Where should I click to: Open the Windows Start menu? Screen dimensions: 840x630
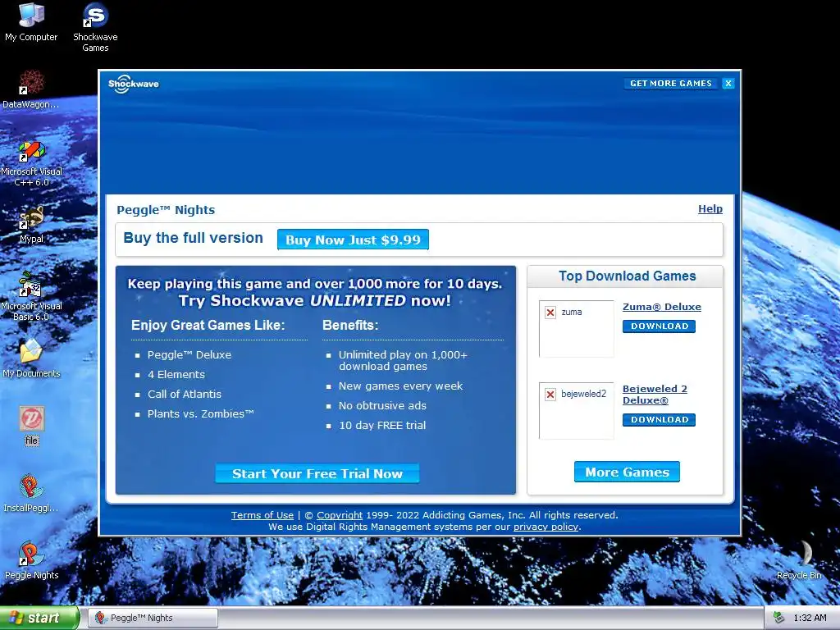pyautogui.click(x=39, y=618)
